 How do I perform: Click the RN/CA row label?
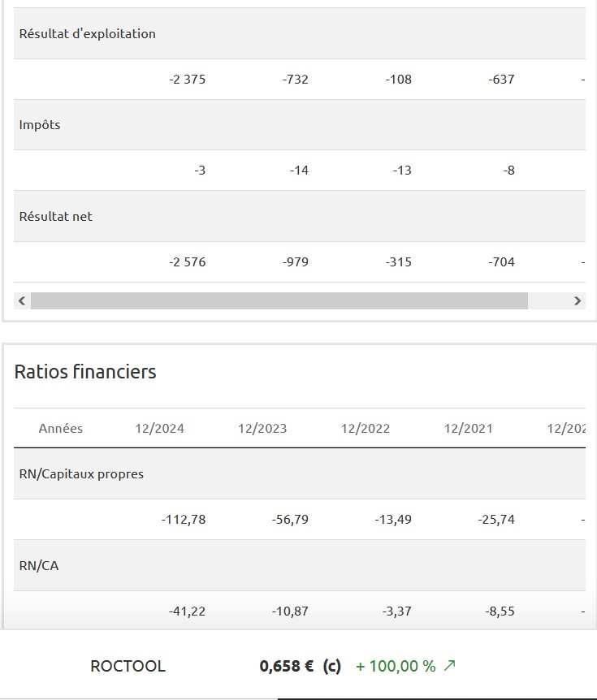coord(39,565)
